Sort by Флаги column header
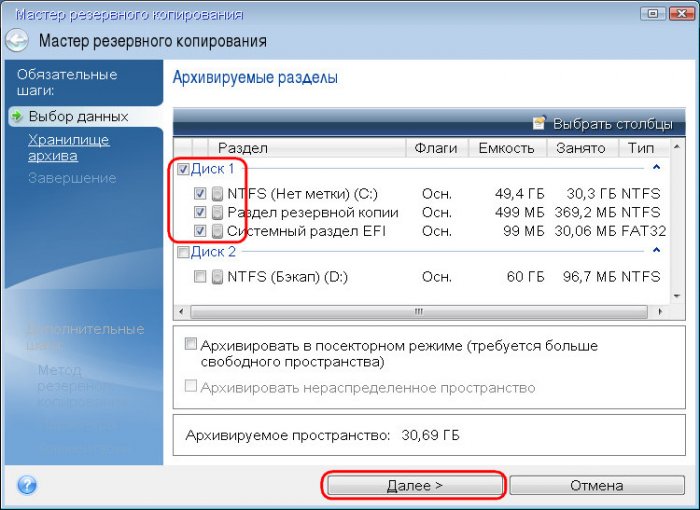This screenshot has height=510, width=700. click(437, 148)
